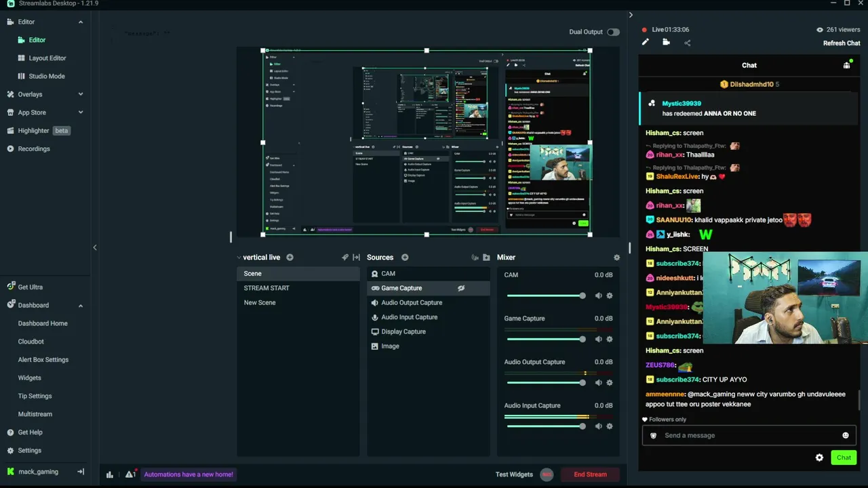Adjust the CAM volume slider
This screenshot has width=868, height=488.
pos(546,296)
